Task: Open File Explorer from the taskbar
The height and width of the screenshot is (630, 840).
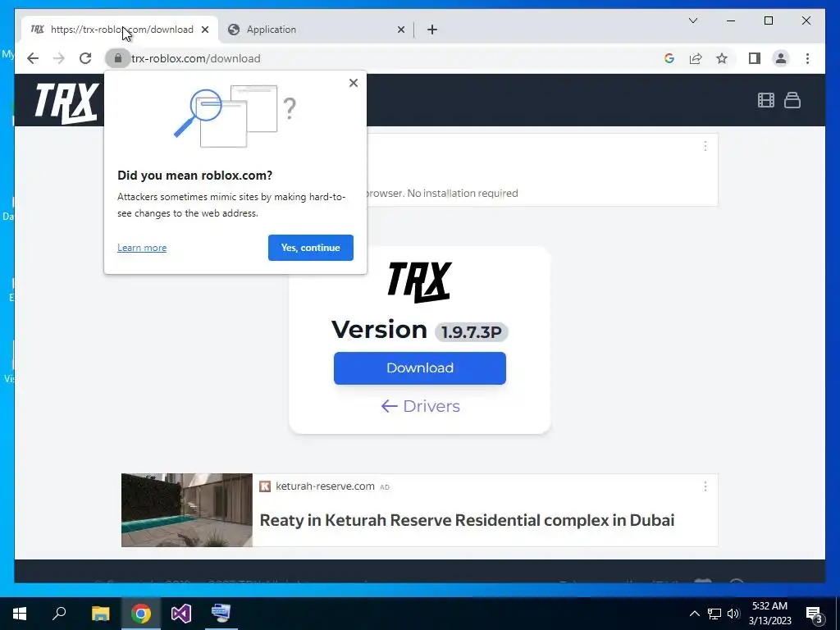Action: 100,614
